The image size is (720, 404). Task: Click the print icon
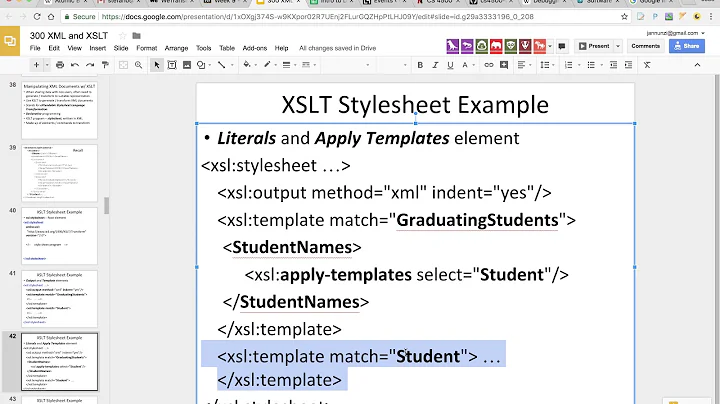tap(60, 65)
